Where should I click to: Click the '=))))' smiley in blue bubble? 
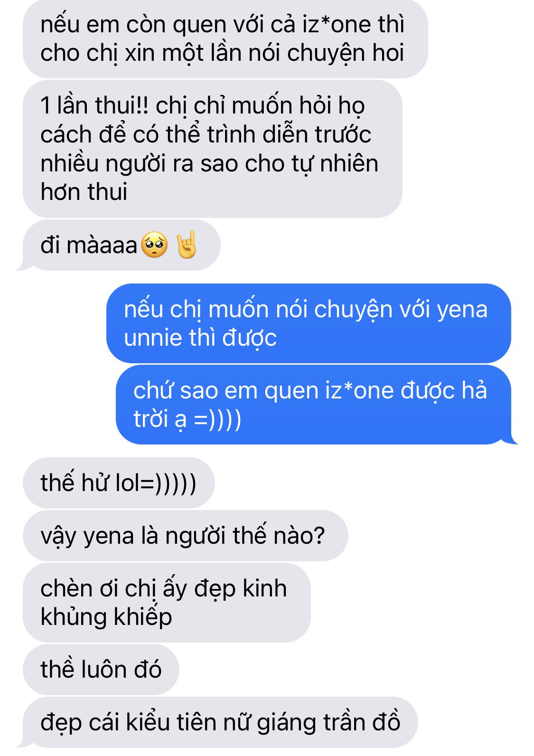[x=218, y=420]
